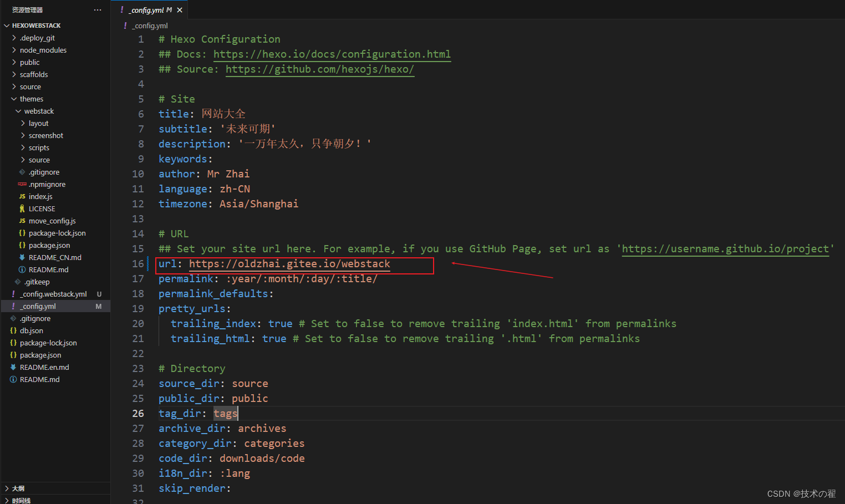This screenshot has height=504, width=845.
Task: Click the JS icon of index.js
Action: click(x=22, y=196)
